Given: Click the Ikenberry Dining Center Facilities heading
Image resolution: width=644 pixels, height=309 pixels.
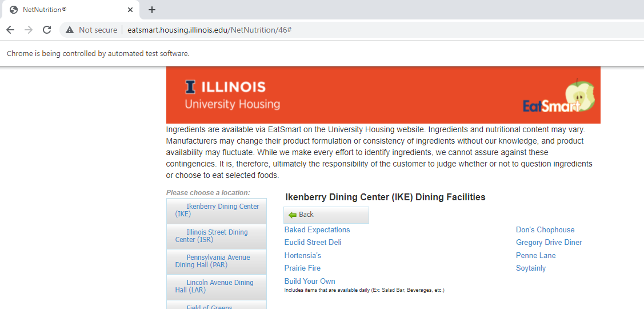Looking at the screenshot, I should (x=385, y=197).
